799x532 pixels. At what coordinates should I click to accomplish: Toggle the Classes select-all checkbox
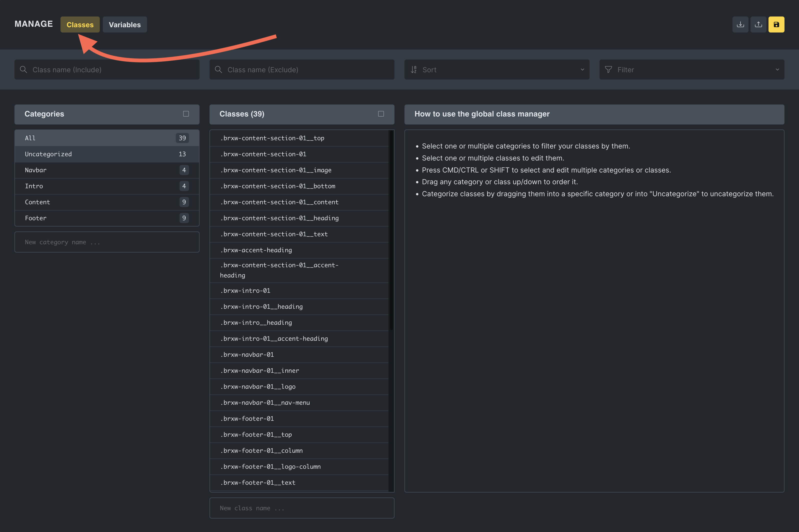[381, 114]
